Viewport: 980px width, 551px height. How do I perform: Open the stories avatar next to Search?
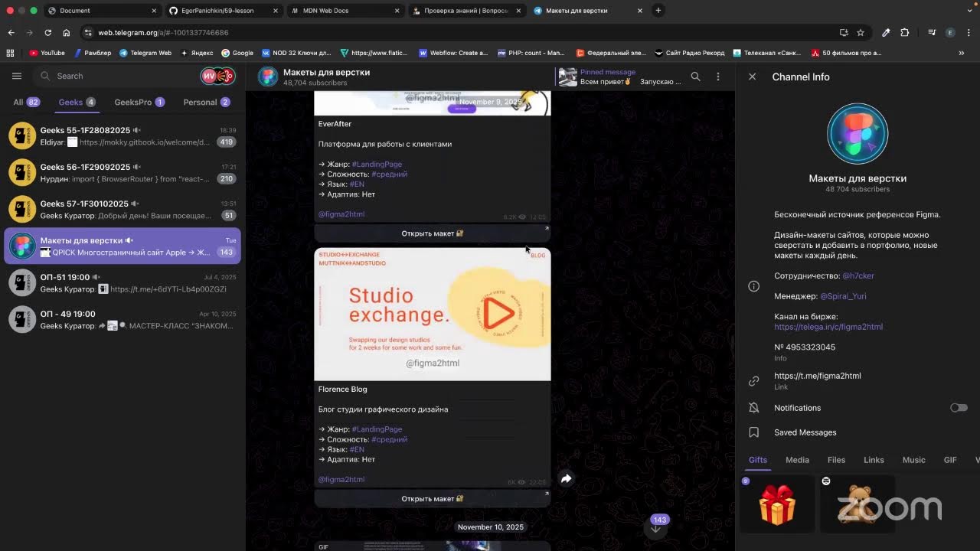pos(217,76)
